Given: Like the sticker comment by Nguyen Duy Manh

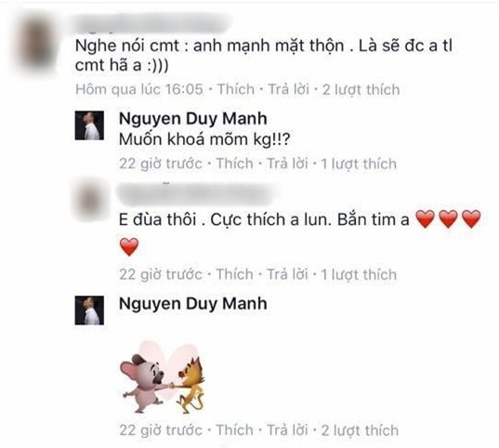Looking at the screenshot, I should [235, 430].
